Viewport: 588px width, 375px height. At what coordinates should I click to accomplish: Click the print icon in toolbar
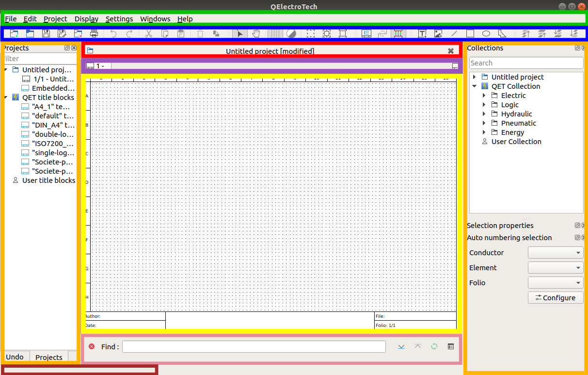pyautogui.click(x=94, y=33)
